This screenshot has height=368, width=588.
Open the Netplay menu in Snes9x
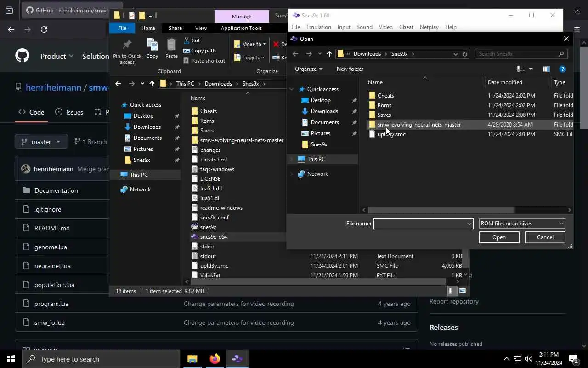click(x=429, y=27)
